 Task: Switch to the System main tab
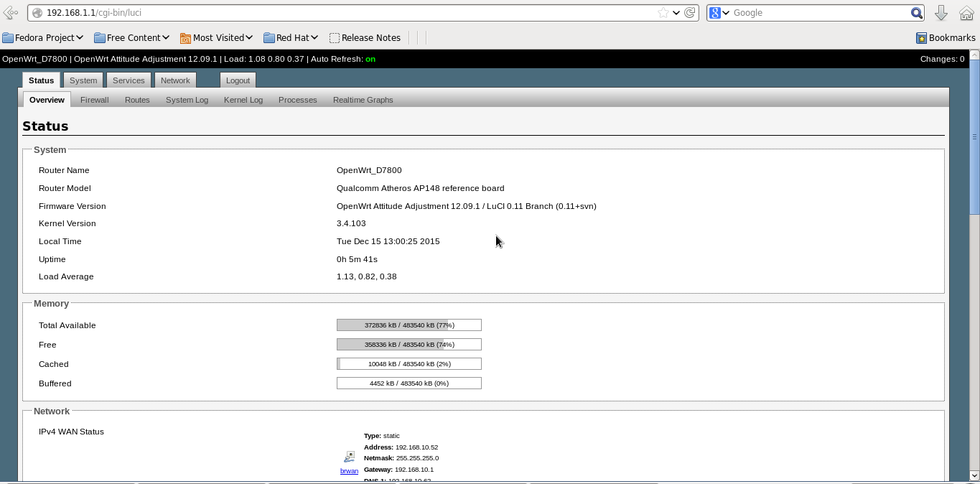click(83, 80)
